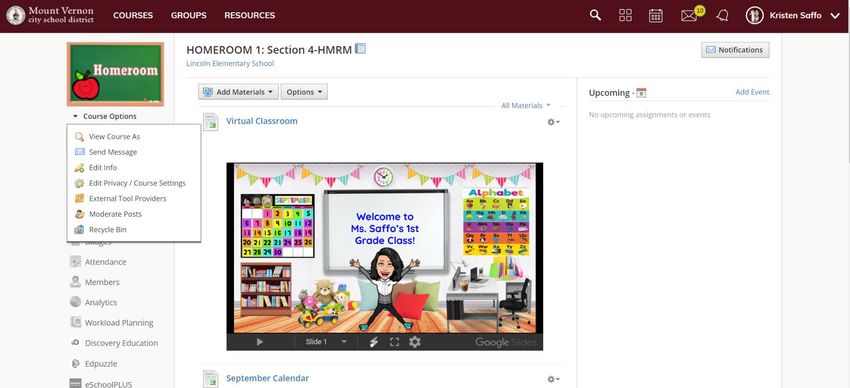Click the Discovery Education sidebar icon

75,343
